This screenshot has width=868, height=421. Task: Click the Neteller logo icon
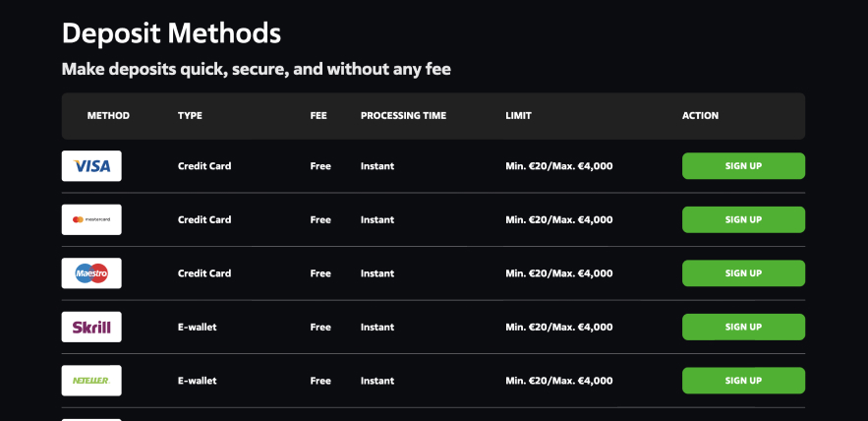tap(91, 381)
